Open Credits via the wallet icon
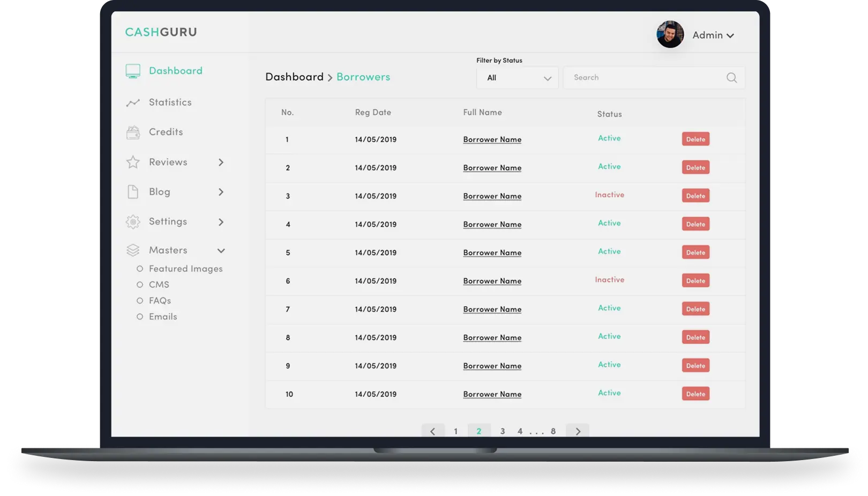Image resolution: width=868 pixels, height=496 pixels. [x=132, y=132]
